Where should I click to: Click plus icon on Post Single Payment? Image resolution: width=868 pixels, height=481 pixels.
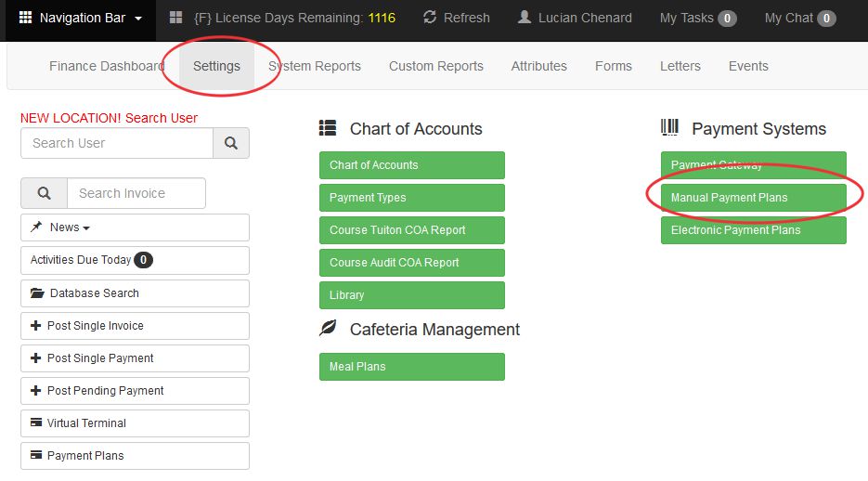click(x=36, y=358)
